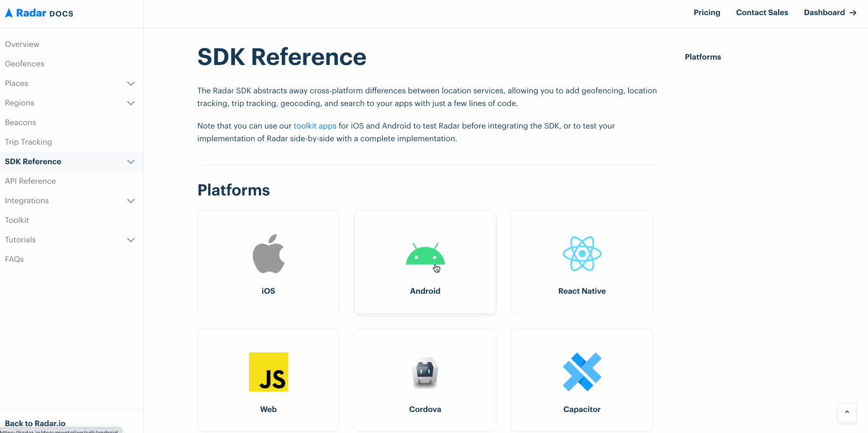Expand the Integrations section chevron
Image resolution: width=868 pixels, height=433 pixels.
[x=131, y=201]
